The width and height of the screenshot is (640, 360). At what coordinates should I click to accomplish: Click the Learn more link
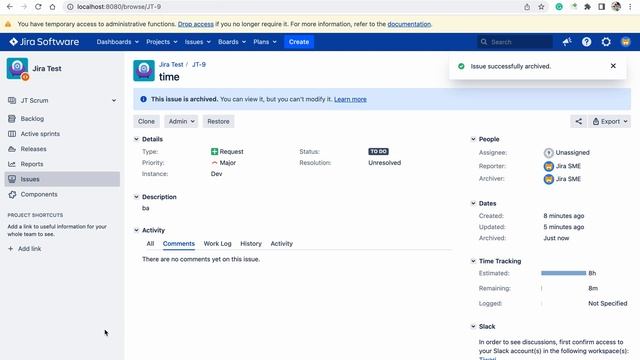point(350,99)
